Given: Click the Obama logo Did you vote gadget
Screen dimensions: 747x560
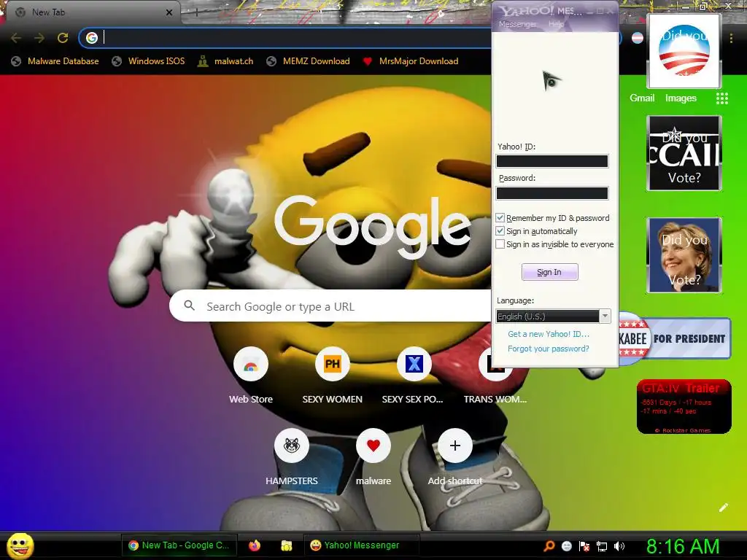Looking at the screenshot, I should (x=684, y=51).
